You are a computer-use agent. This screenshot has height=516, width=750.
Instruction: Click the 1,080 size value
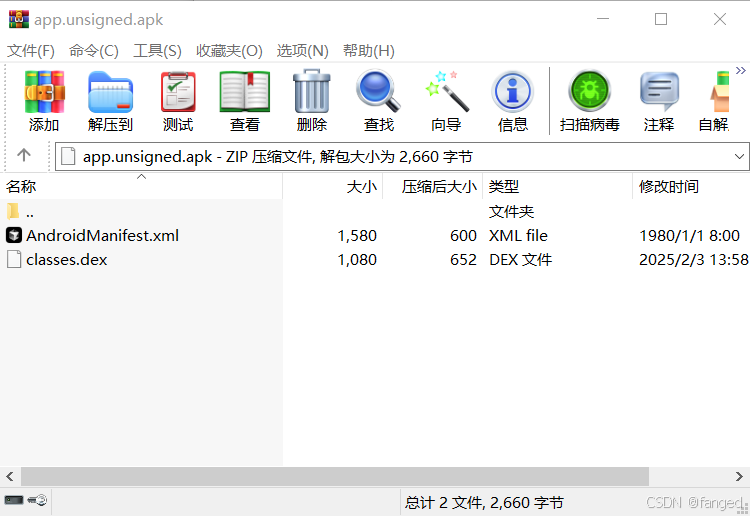pyautogui.click(x=357, y=259)
